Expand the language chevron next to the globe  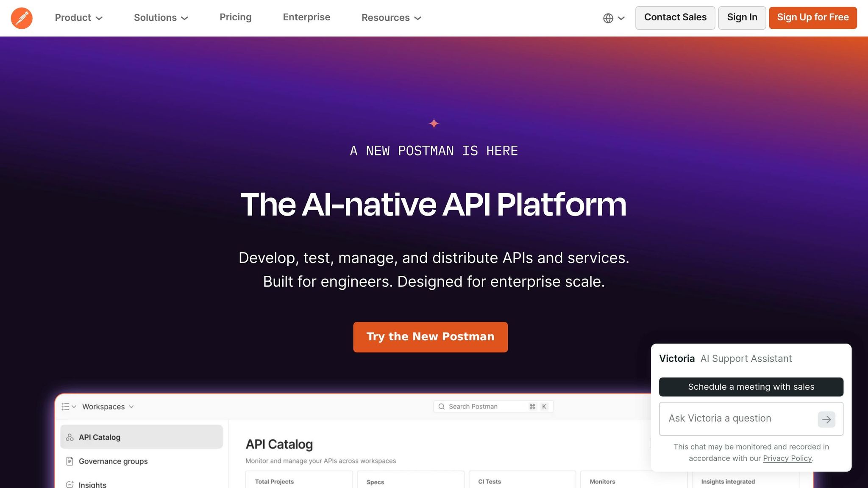click(621, 18)
